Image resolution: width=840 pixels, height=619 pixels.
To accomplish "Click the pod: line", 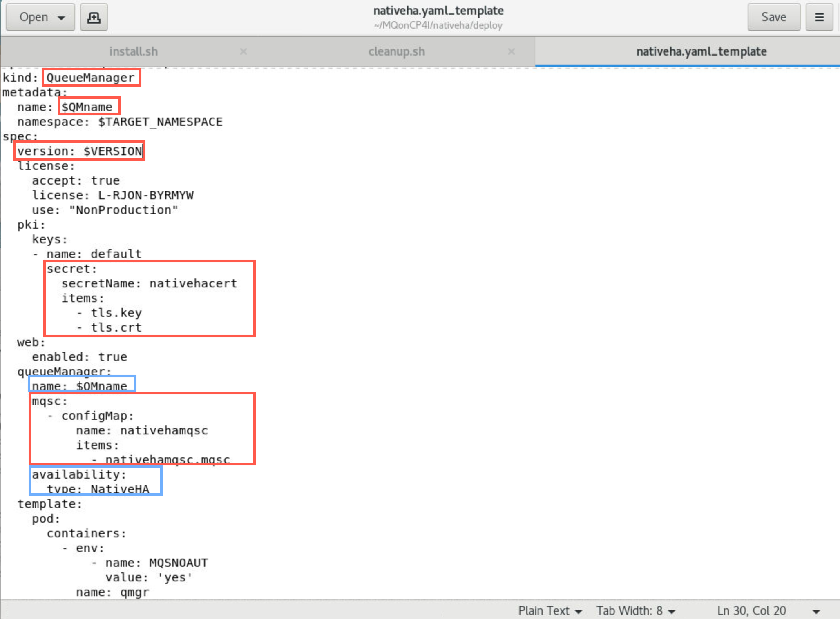I will [46, 519].
